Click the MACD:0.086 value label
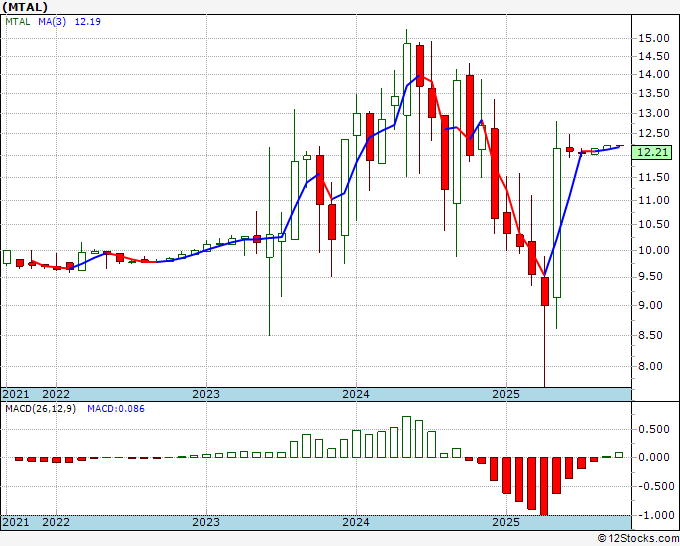Screen dimensions: 680x546 click(116, 409)
